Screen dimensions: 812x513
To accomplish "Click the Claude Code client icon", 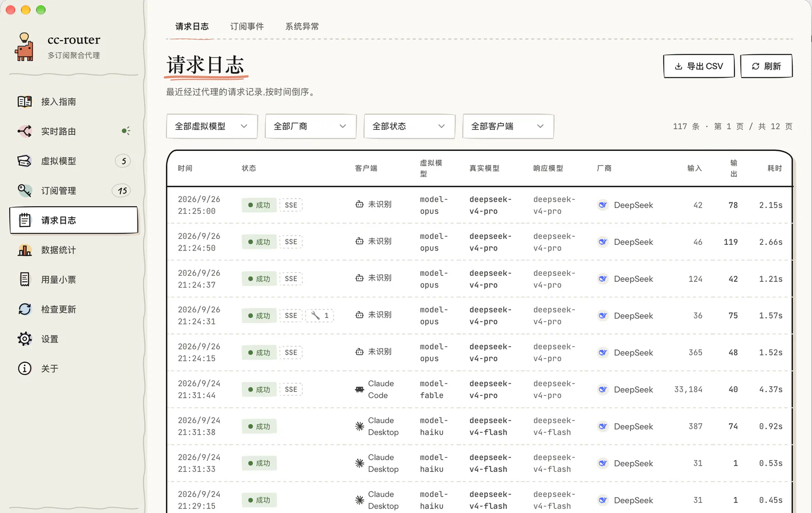I will pyautogui.click(x=359, y=390).
